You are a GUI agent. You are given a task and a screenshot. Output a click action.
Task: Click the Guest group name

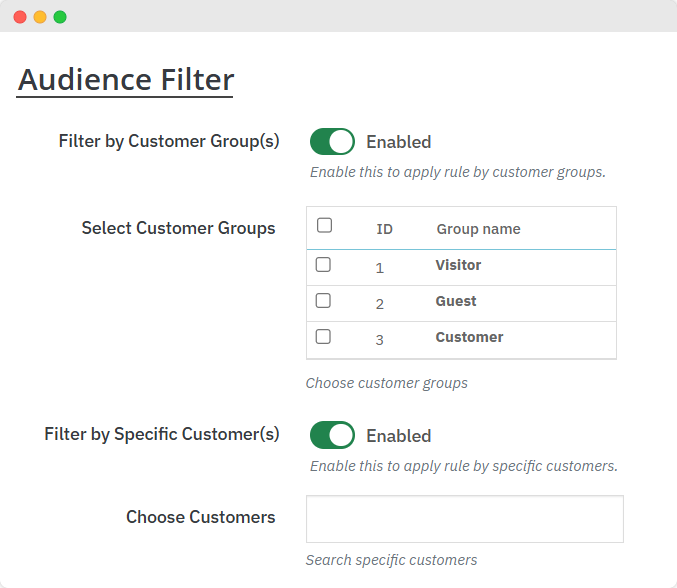coord(456,301)
